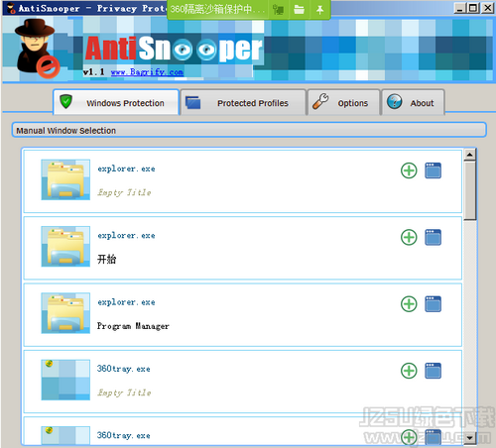The width and height of the screenshot is (496, 448).
Task: Select the 开始 window title text
Action: tap(106, 259)
